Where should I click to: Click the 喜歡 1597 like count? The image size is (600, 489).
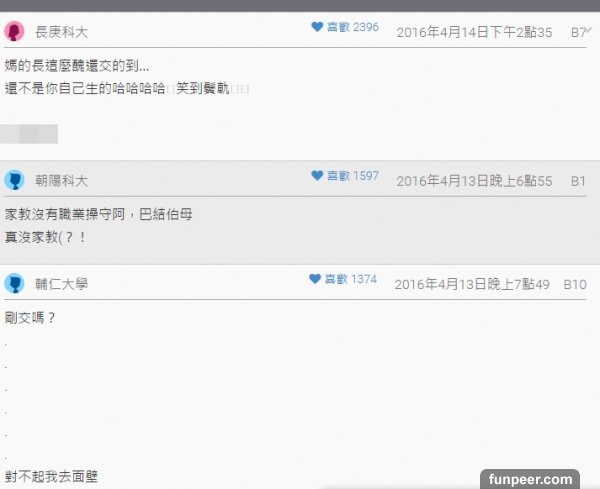[353, 176]
